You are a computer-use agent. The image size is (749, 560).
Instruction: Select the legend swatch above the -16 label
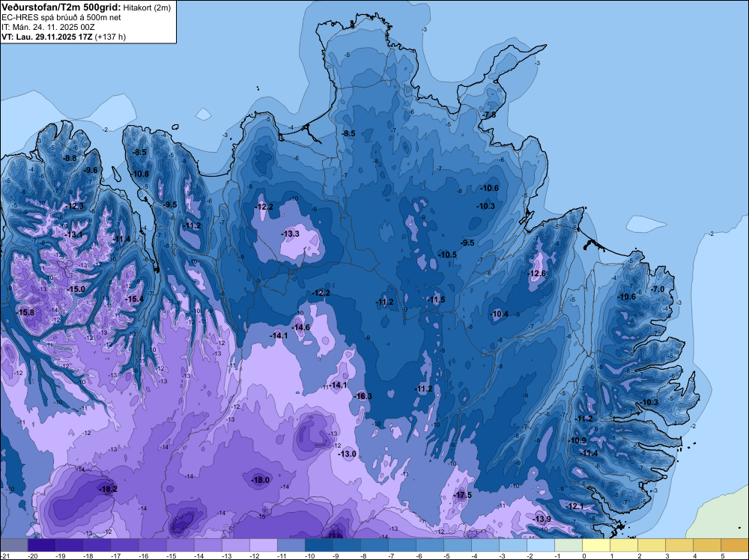pos(152,545)
